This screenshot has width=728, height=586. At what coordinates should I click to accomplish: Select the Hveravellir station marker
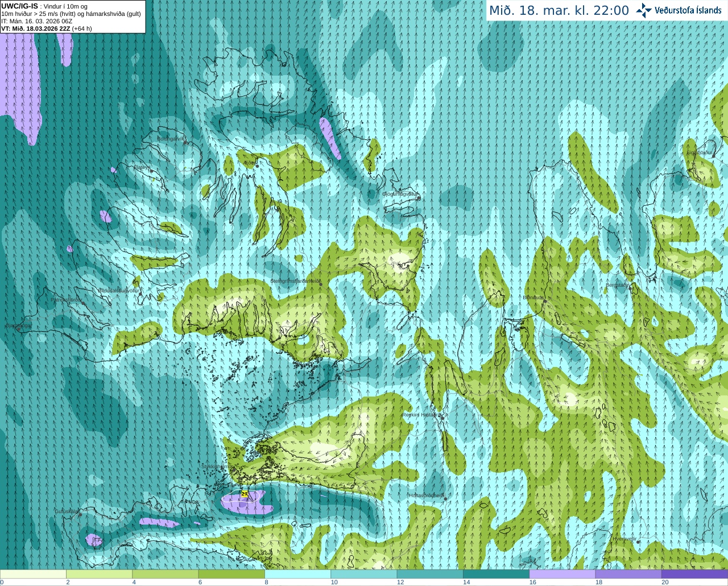pos(638,542)
